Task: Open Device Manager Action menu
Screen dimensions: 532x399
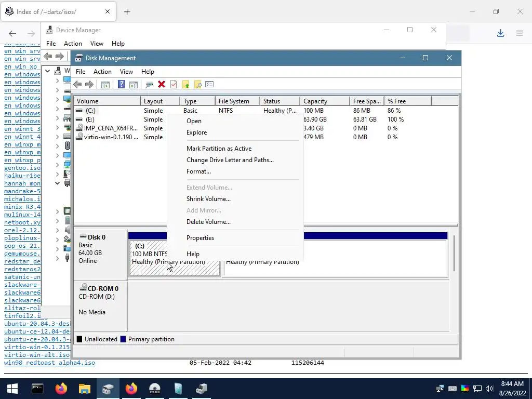Action: click(73, 44)
